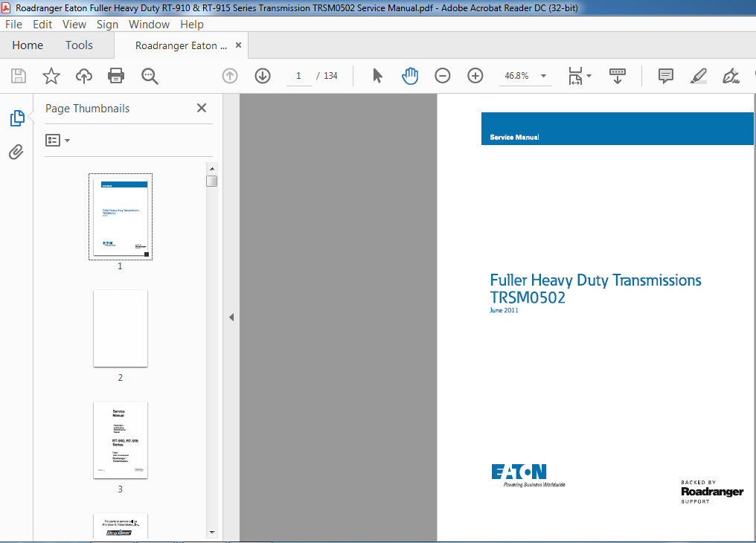
Task: Open the Fit page options icon
Action: tap(575, 76)
